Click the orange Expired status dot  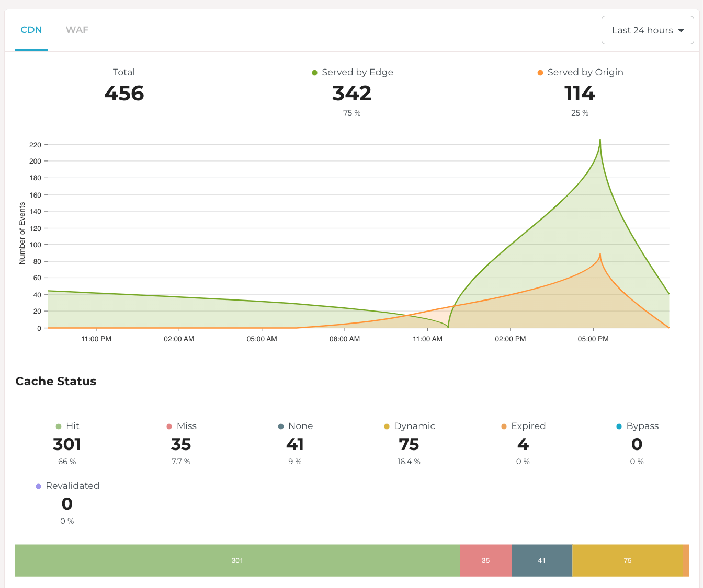(504, 426)
